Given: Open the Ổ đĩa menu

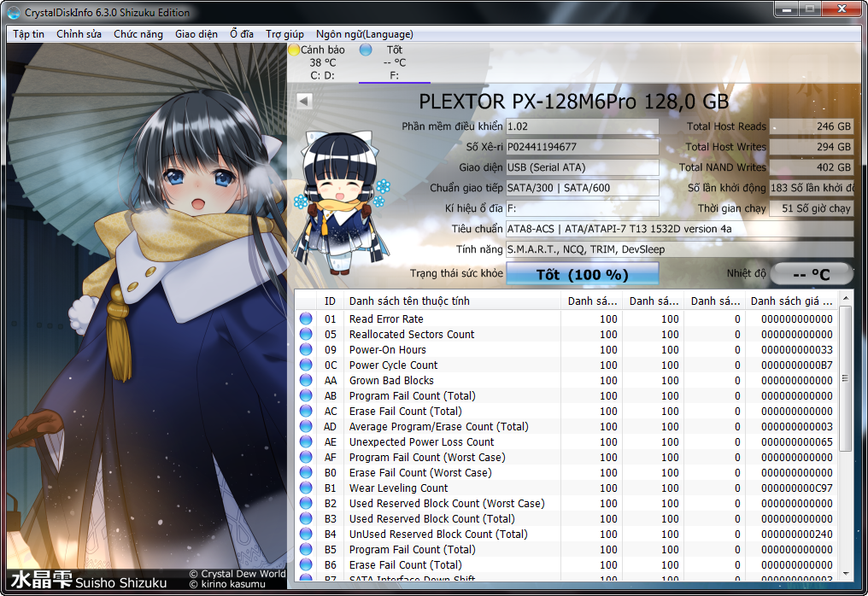Looking at the screenshot, I should [x=242, y=34].
